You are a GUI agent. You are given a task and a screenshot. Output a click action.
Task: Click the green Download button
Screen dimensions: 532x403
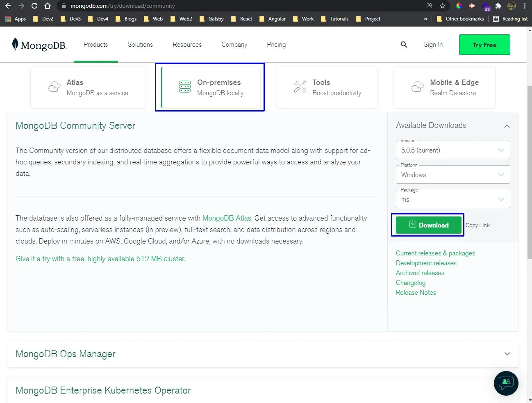click(429, 225)
